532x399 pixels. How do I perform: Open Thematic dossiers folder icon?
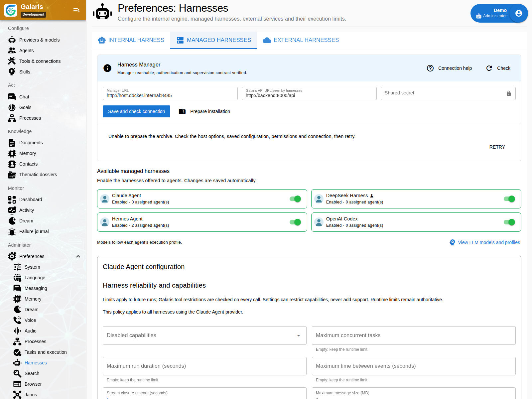click(x=12, y=175)
